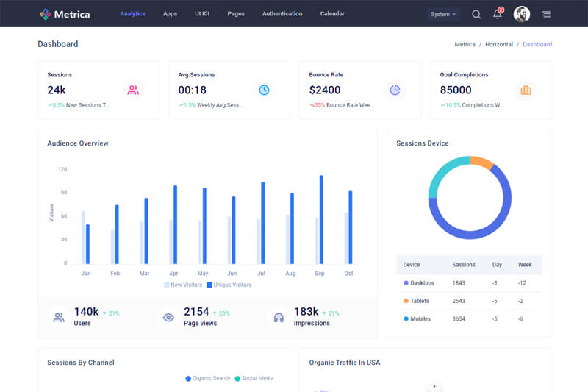Open the search icon in header

476,14
